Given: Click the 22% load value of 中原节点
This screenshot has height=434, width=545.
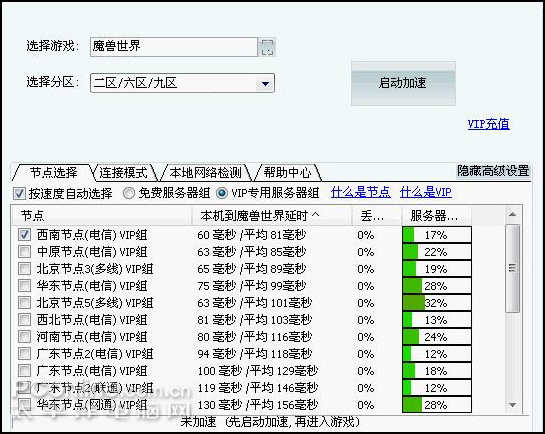Looking at the screenshot, I should (x=436, y=252).
